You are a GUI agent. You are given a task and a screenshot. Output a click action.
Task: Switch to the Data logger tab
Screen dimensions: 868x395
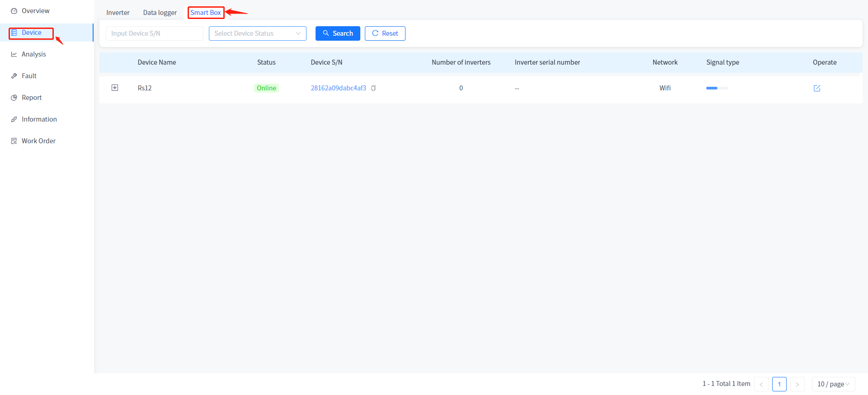[160, 13]
